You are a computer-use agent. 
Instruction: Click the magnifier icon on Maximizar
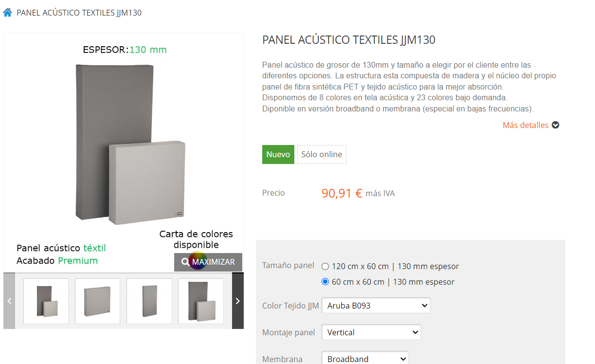tap(185, 262)
